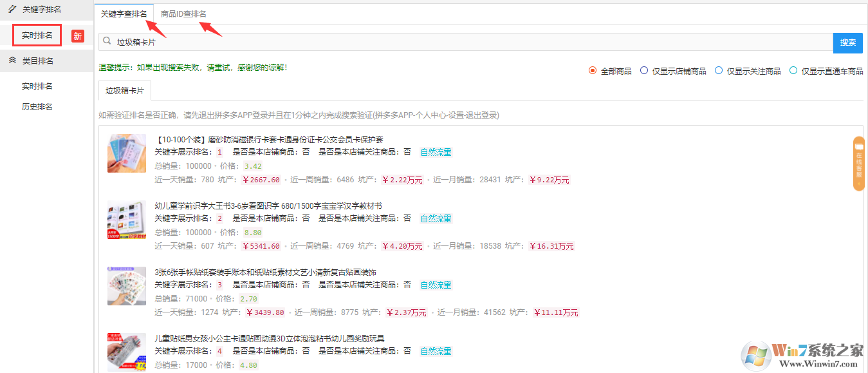Click the red 新 badge icon

click(77, 36)
